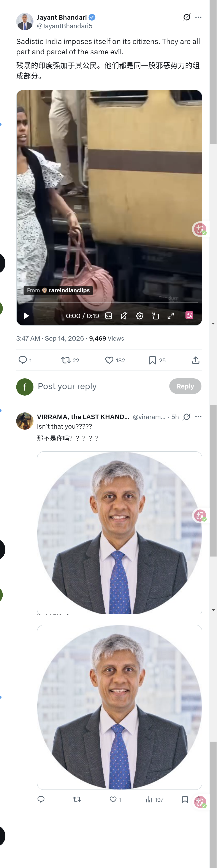
Task: Share the main post
Action: [196, 360]
